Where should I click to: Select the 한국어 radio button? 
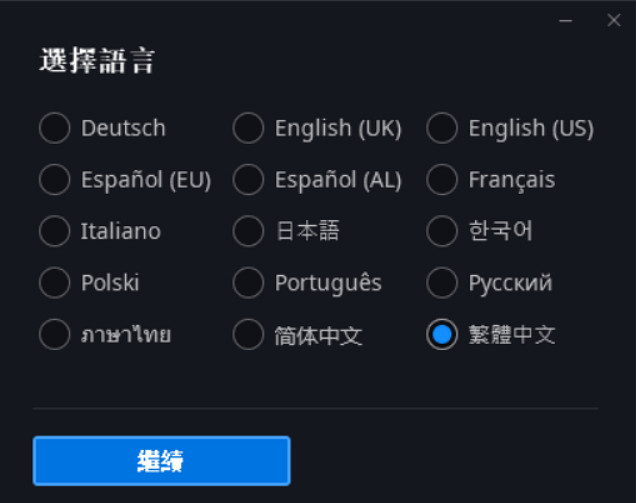(x=442, y=231)
